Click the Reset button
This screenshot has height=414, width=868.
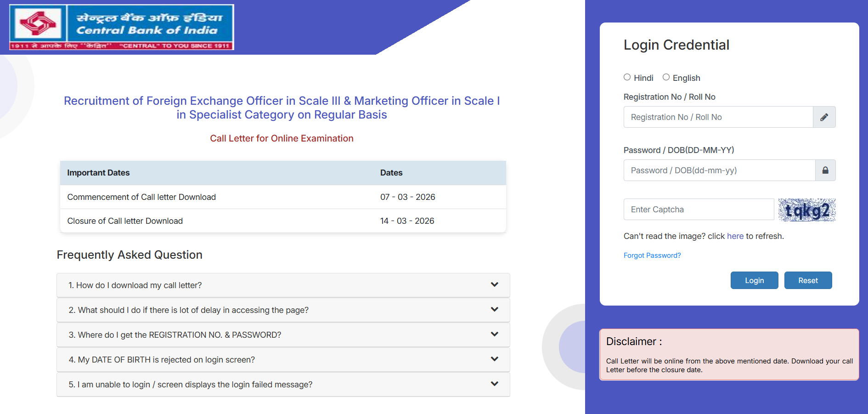[808, 280]
